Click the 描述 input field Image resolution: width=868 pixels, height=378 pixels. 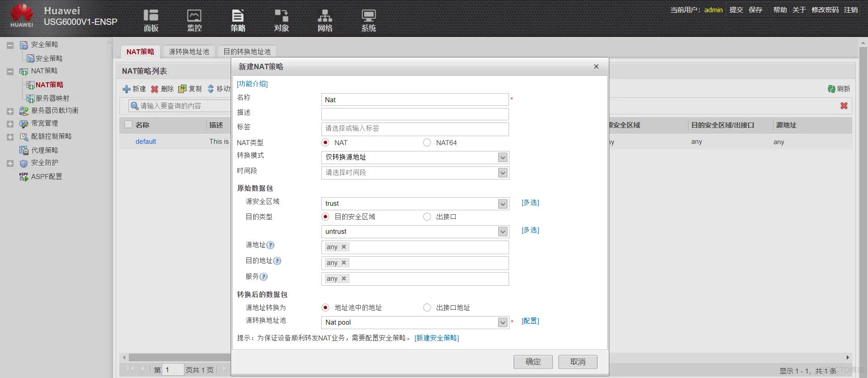(415, 114)
